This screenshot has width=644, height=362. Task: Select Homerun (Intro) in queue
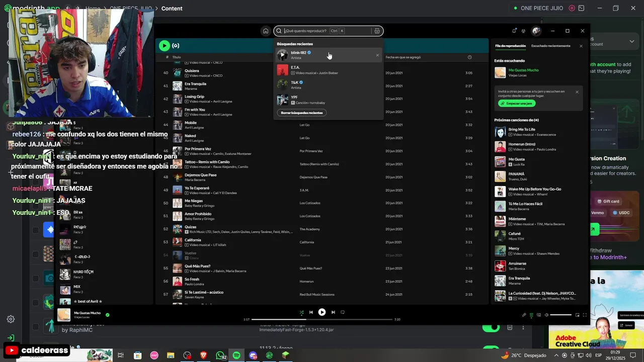tap(538, 147)
